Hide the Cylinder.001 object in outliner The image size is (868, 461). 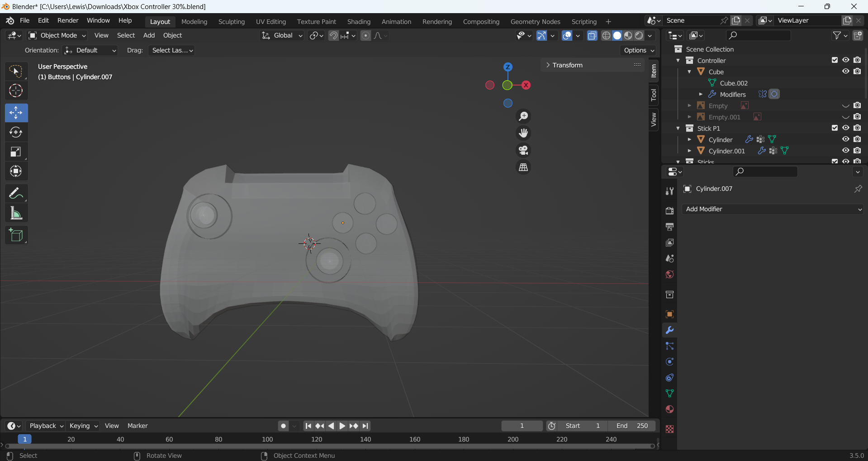[845, 151]
